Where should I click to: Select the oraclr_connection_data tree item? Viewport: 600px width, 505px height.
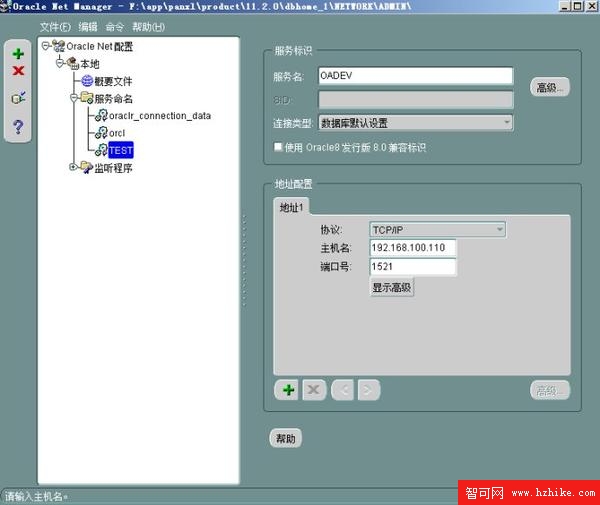point(160,116)
